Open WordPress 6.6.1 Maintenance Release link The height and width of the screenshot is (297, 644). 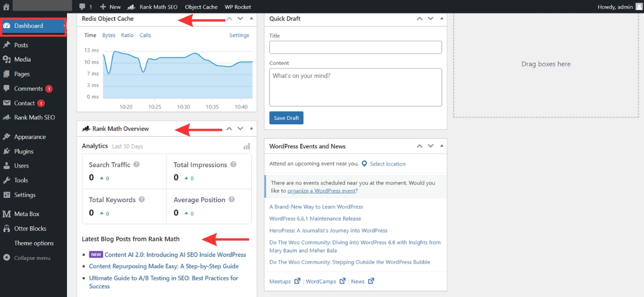(x=315, y=219)
